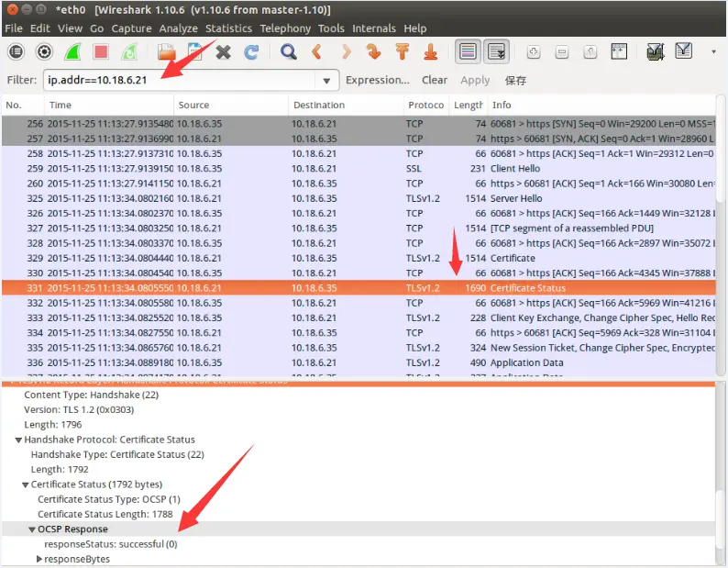Sort by the Destination column header
This screenshot has height=568, width=728.
coord(346,105)
